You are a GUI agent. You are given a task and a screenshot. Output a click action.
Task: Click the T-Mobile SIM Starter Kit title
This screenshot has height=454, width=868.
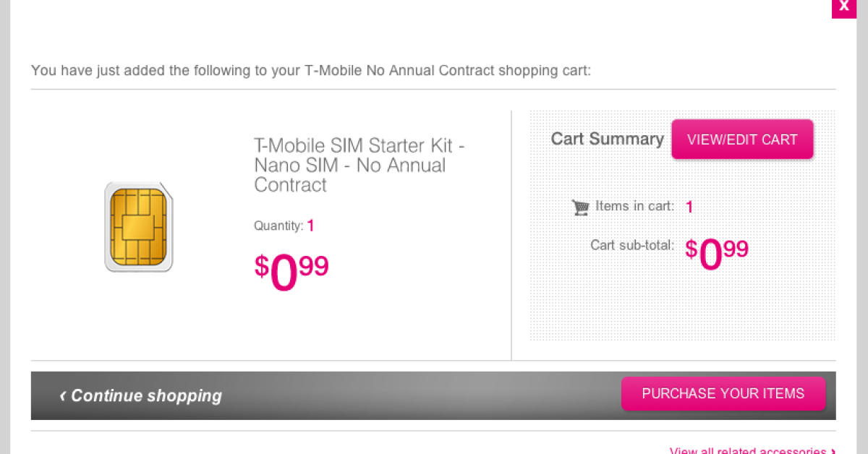(x=359, y=166)
